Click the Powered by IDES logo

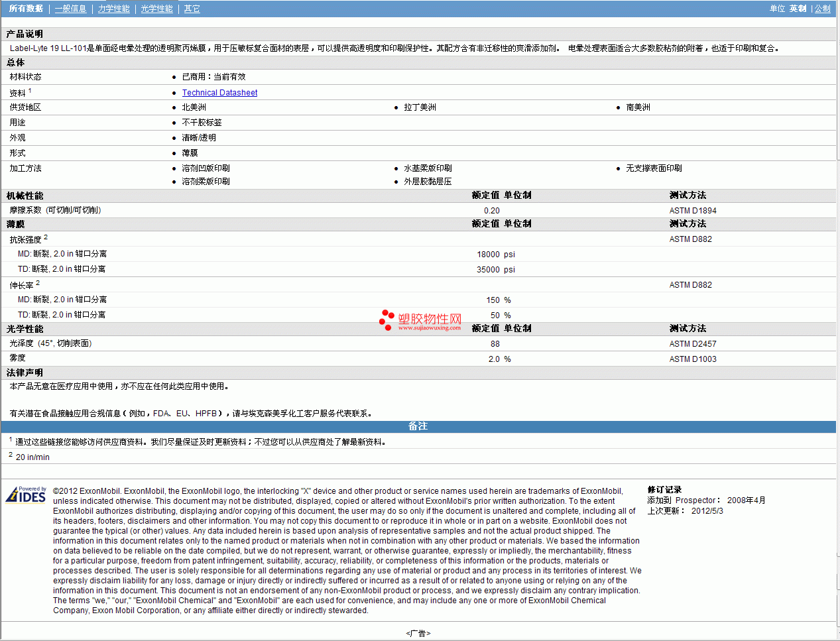pos(26,495)
